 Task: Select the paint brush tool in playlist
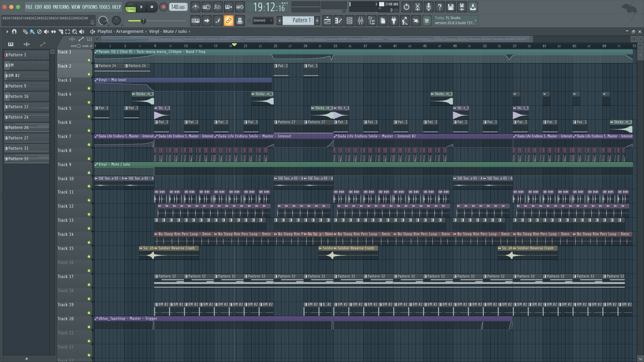32,32
